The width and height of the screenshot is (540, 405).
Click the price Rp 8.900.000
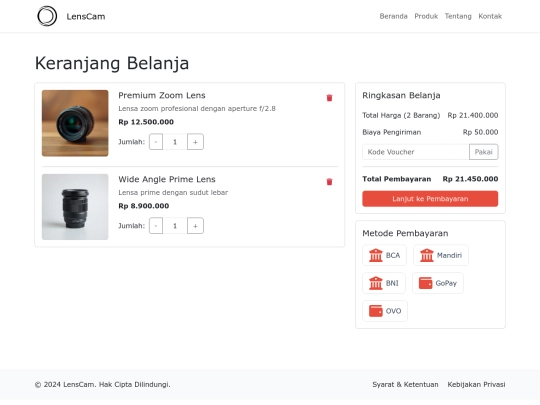click(x=144, y=206)
